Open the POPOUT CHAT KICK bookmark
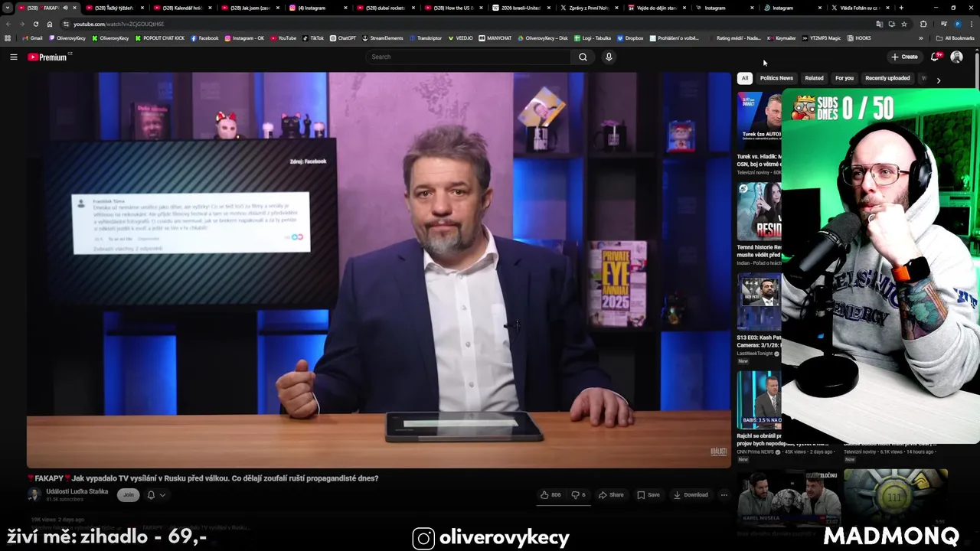 click(160, 38)
